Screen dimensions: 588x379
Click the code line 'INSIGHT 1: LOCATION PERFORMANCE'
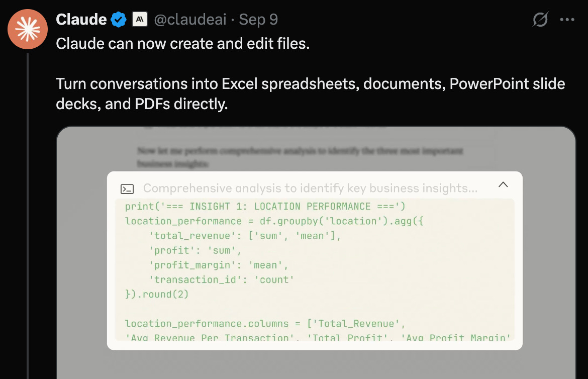[x=265, y=207]
